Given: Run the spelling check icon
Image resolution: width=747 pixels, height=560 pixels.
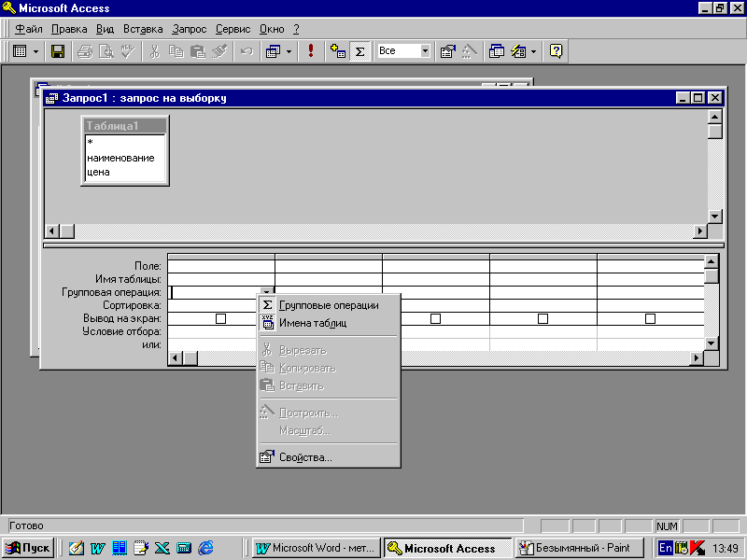Looking at the screenshot, I should (x=127, y=51).
